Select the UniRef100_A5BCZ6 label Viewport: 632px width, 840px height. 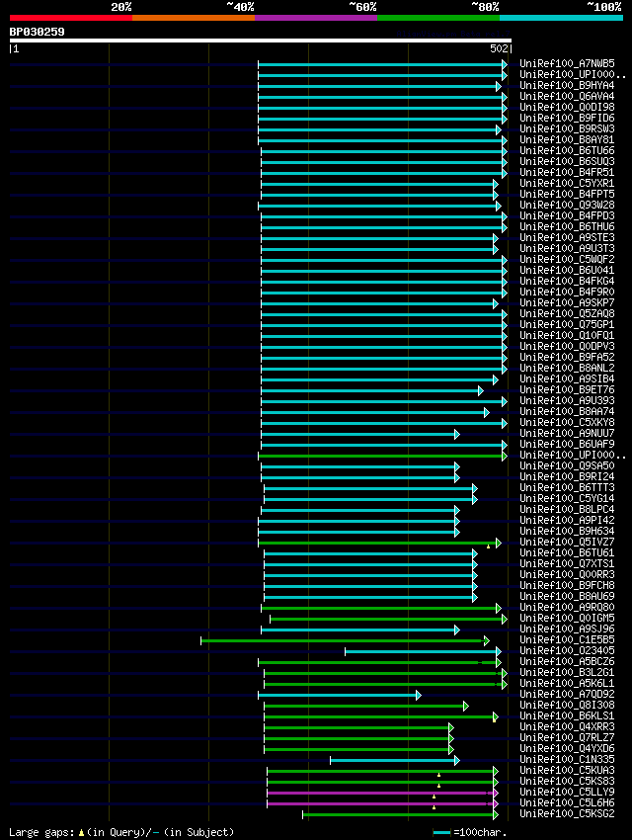pyautogui.click(x=567, y=661)
